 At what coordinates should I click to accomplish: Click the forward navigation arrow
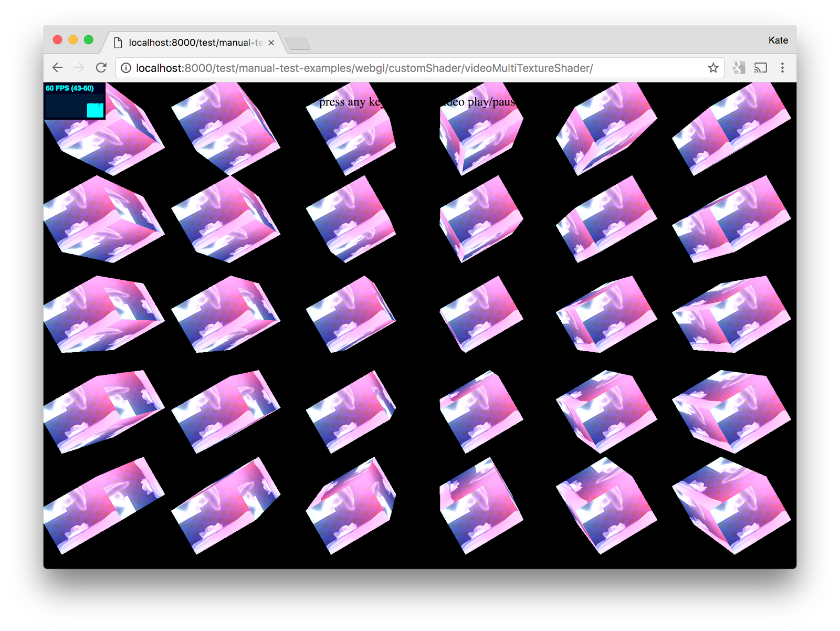79,68
